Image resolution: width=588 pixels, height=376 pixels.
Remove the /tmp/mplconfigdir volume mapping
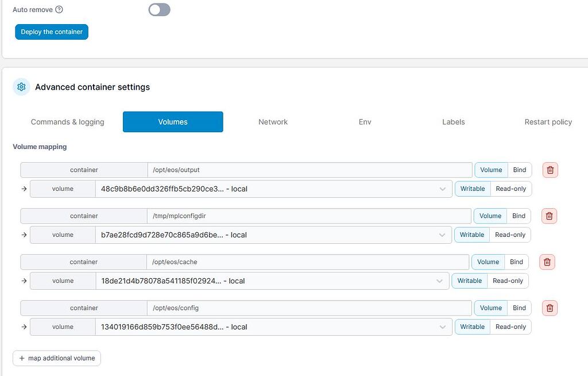pos(550,216)
